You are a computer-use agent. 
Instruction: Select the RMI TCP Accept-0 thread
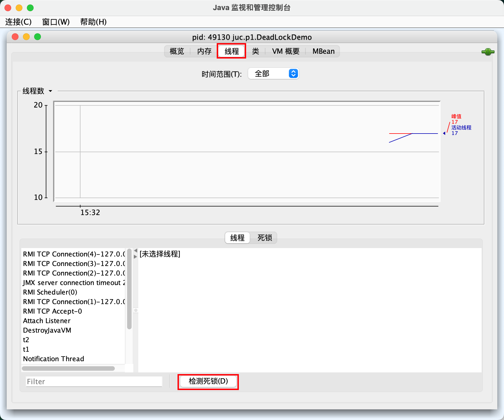[73, 311]
